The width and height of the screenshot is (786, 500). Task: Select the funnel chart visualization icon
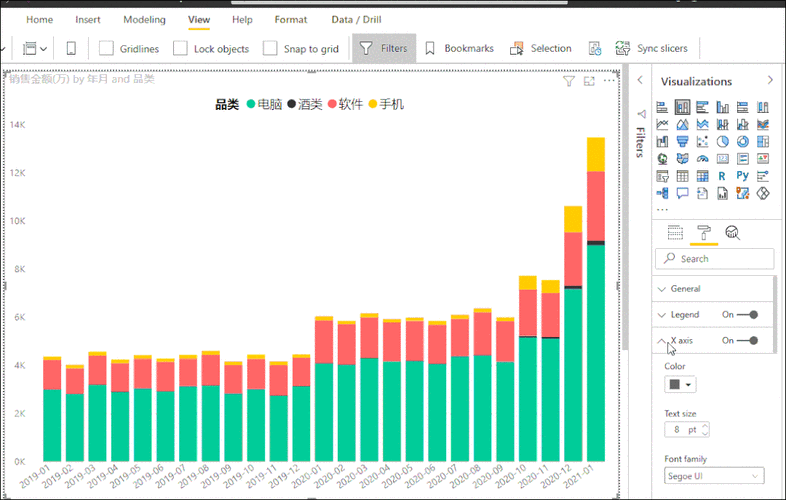pyautogui.click(x=682, y=142)
